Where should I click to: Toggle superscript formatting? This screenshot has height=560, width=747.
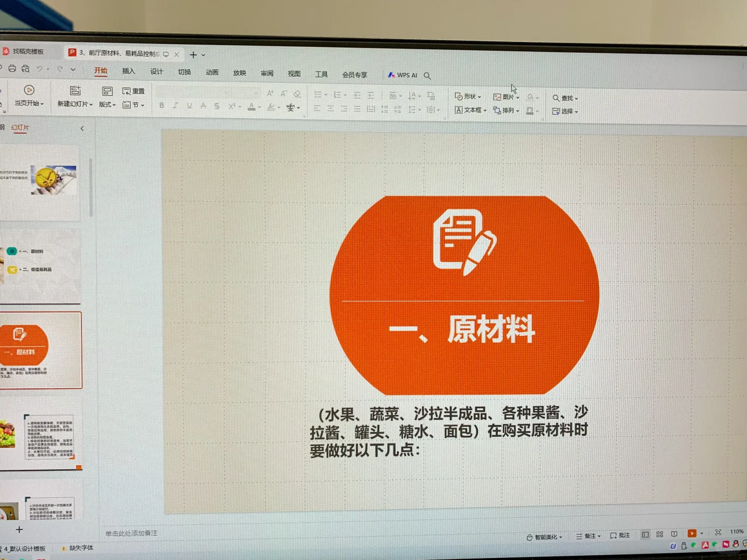pos(232,107)
